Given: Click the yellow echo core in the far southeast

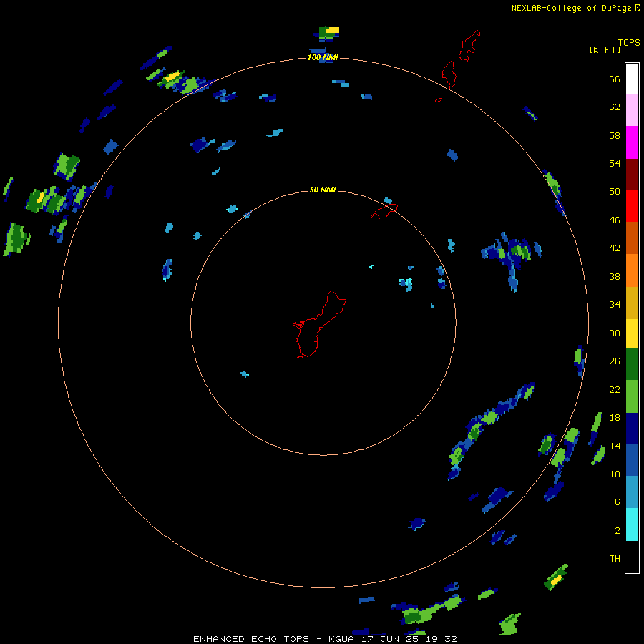Looking at the screenshot, I should pyautogui.click(x=556, y=580).
